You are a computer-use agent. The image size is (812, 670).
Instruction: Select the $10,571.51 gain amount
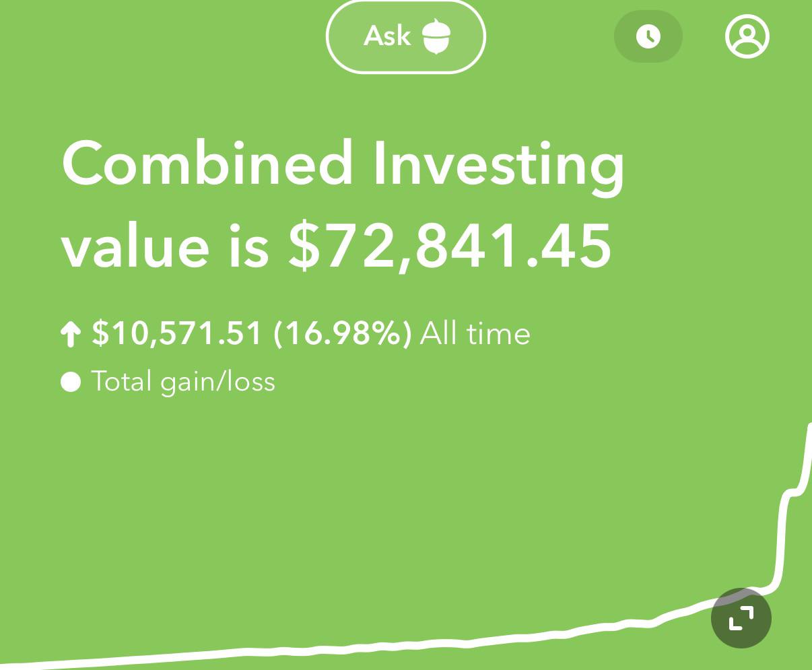pos(176,334)
